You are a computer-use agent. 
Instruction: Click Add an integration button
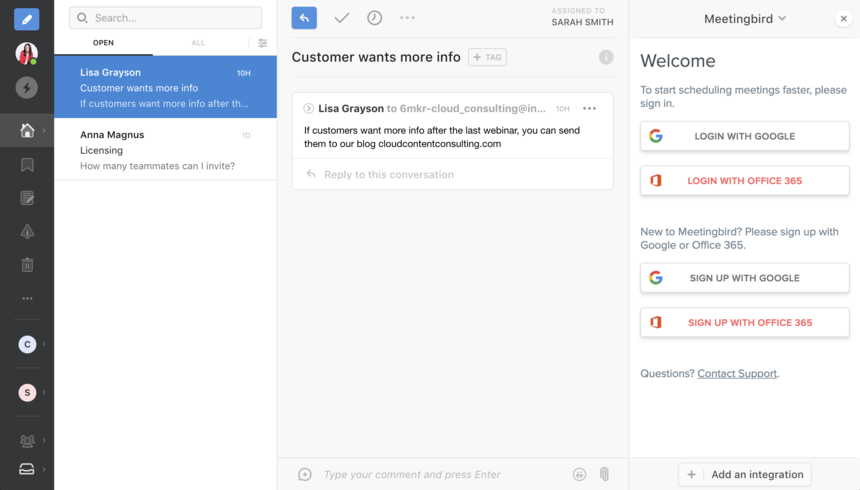pos(744,475)
